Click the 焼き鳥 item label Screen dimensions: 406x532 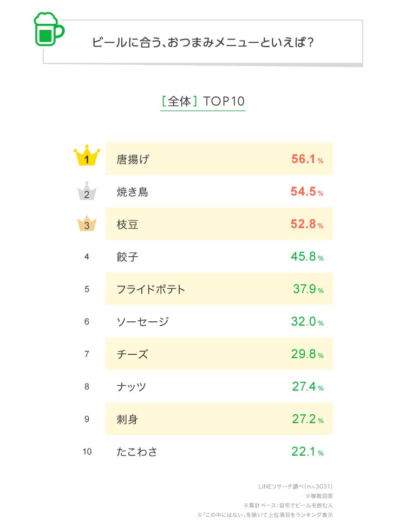[133, 192]
